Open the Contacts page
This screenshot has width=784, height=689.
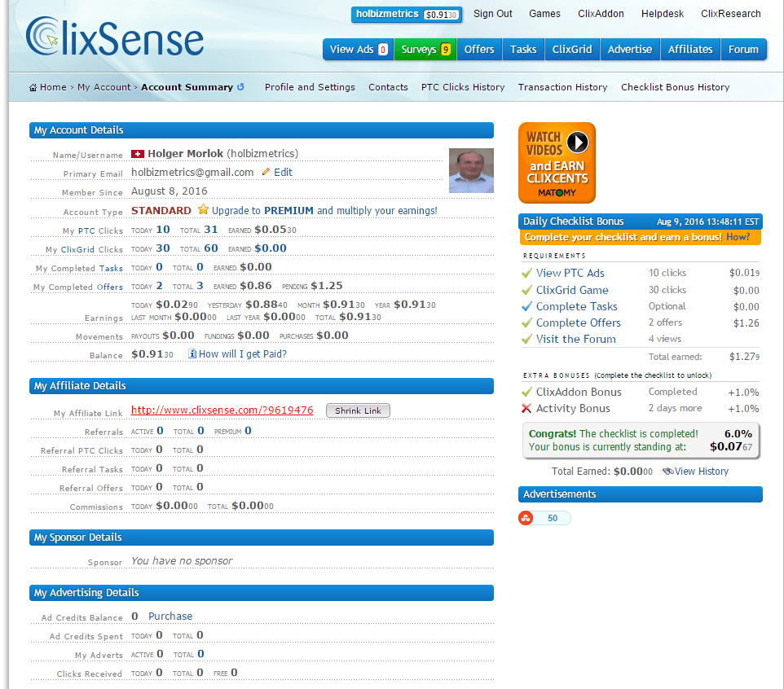[388, 87]
